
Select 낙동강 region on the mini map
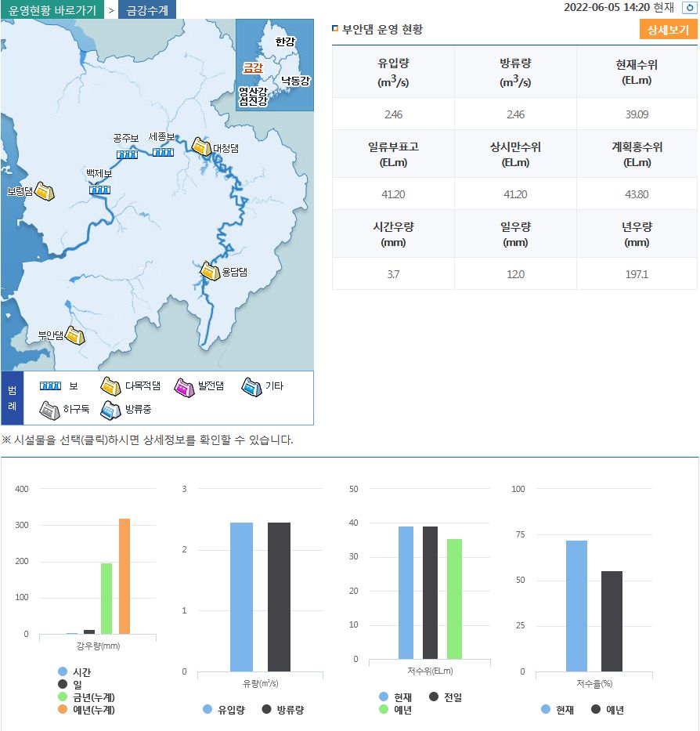tap(295, 81)
